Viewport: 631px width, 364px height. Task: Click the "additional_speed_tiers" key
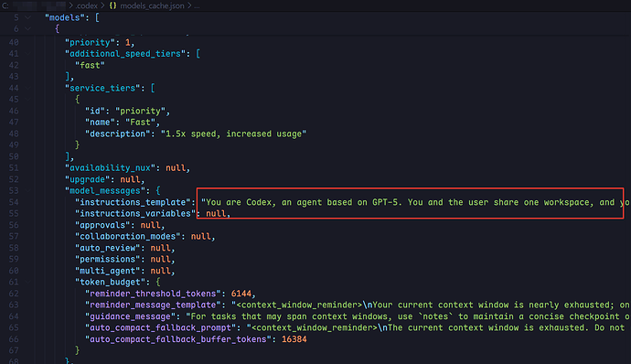(x=125, y=54)
